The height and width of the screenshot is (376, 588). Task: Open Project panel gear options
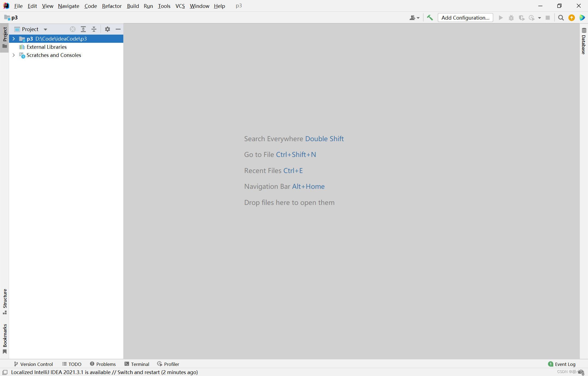pyautogui.click(x=108, y=29)
